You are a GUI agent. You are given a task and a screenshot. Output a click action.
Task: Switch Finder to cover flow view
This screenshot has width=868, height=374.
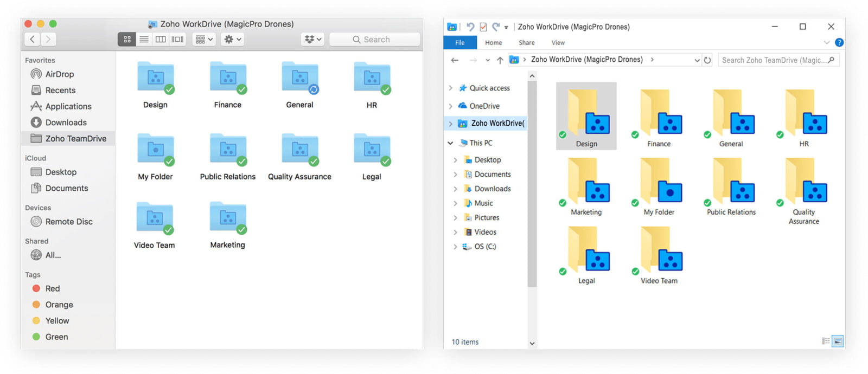click(177, 39)
